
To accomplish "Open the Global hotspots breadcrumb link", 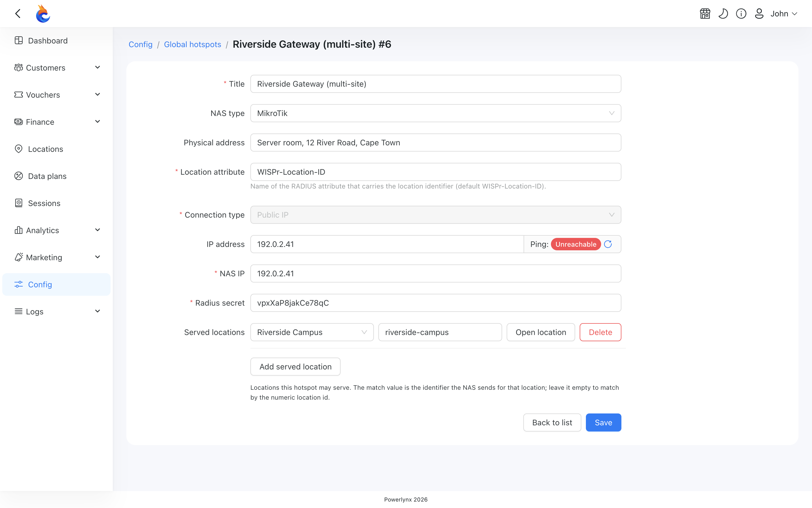I will click(192, 44).
